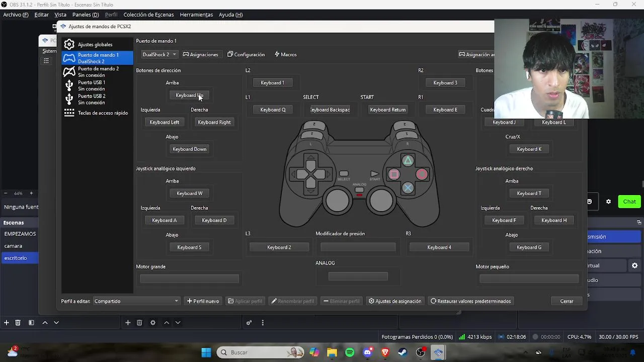The width and height of the screenshot is (644, 362).
Task: Open Perfil a editar Compartido dropdown
Action: pyautogui.click(x=136, y=301)
